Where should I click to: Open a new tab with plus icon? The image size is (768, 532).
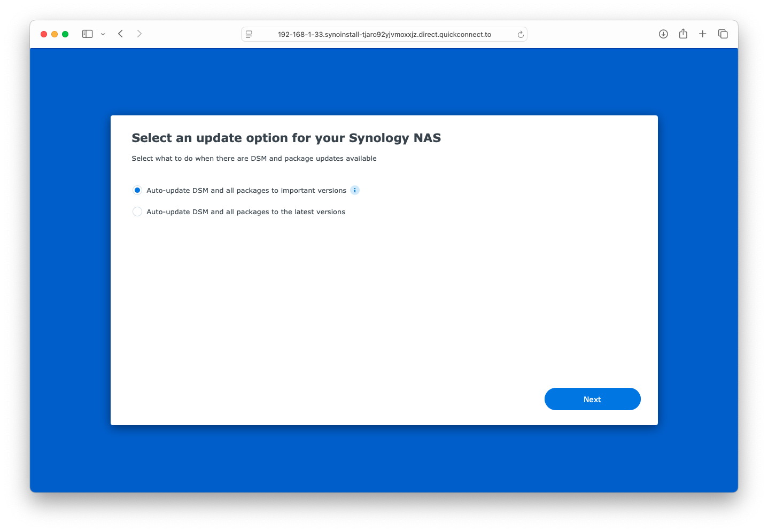coord(703,34)
